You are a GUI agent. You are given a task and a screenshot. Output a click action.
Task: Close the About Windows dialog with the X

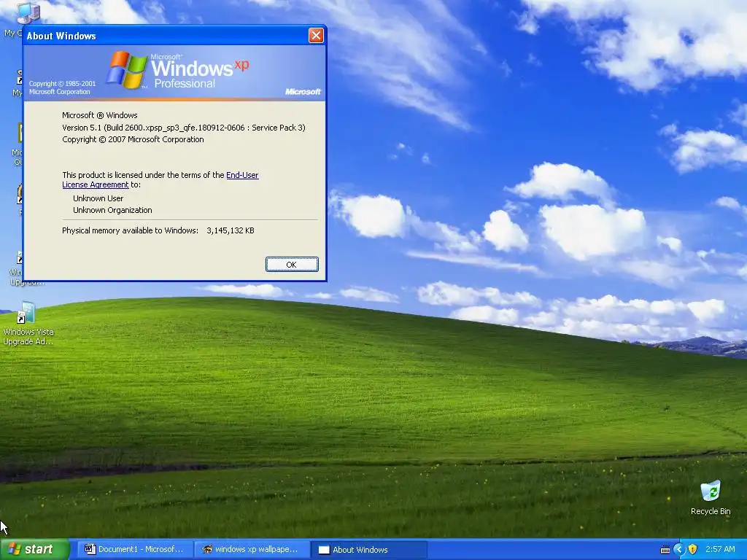(316, 35)
